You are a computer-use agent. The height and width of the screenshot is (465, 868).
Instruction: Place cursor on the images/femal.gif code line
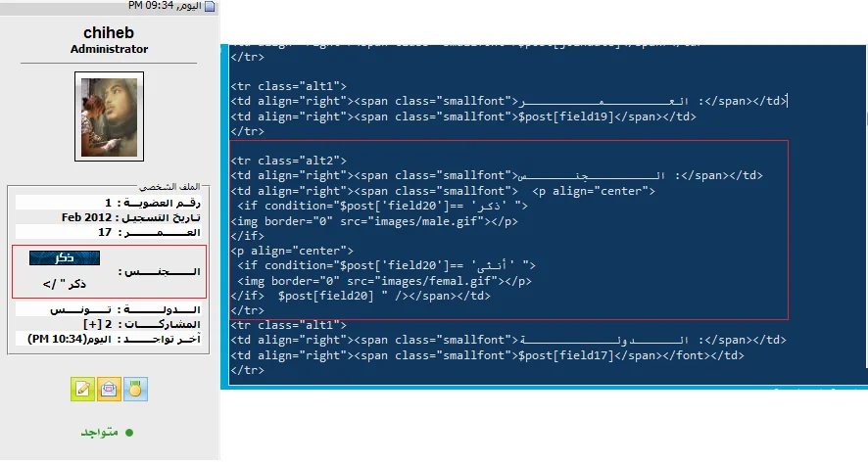coord(384,281)
